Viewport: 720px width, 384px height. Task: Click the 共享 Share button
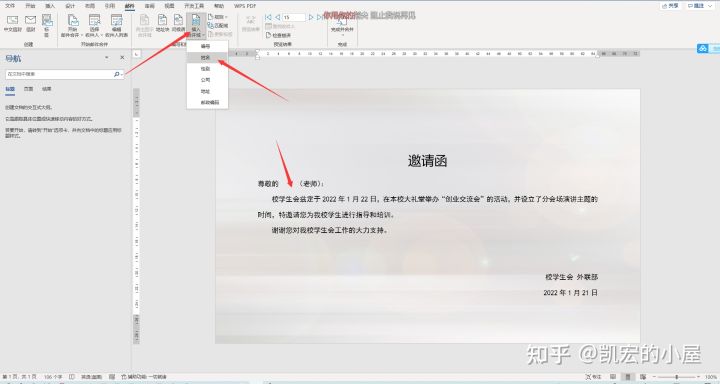pyautogui.click(x=670, y=6)
